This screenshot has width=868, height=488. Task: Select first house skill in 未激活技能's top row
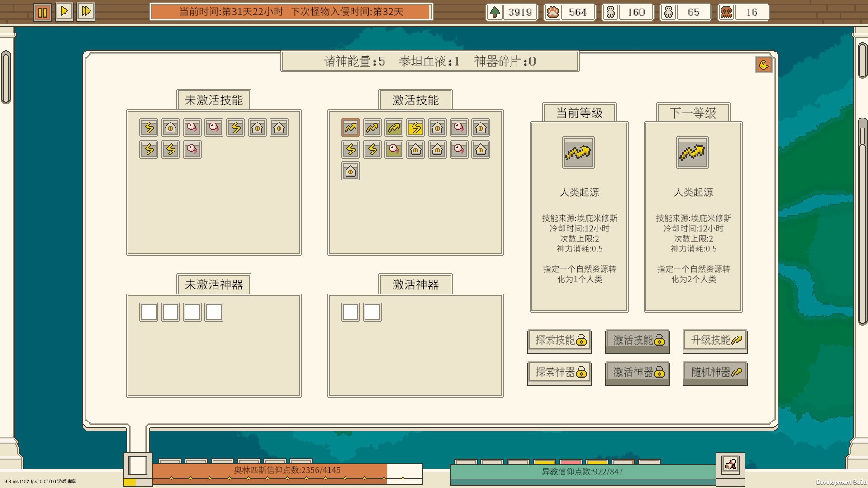[x=171, y=128]
